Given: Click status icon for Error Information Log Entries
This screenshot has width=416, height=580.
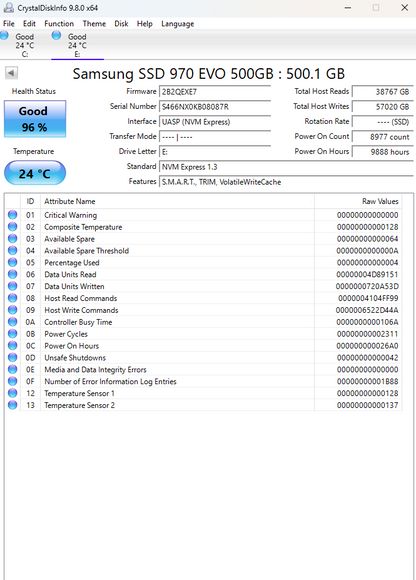Looking at the screenshot, I should point(13,381).
